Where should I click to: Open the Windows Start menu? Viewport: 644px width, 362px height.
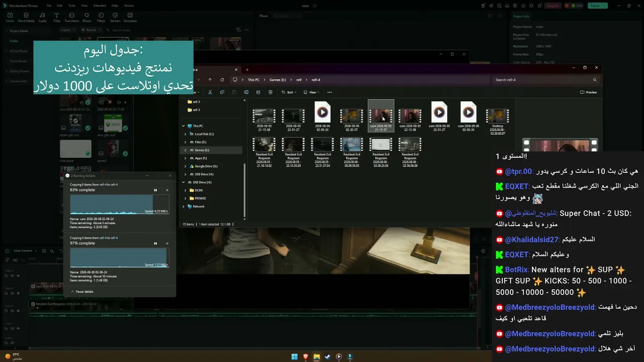pos(294,357)
